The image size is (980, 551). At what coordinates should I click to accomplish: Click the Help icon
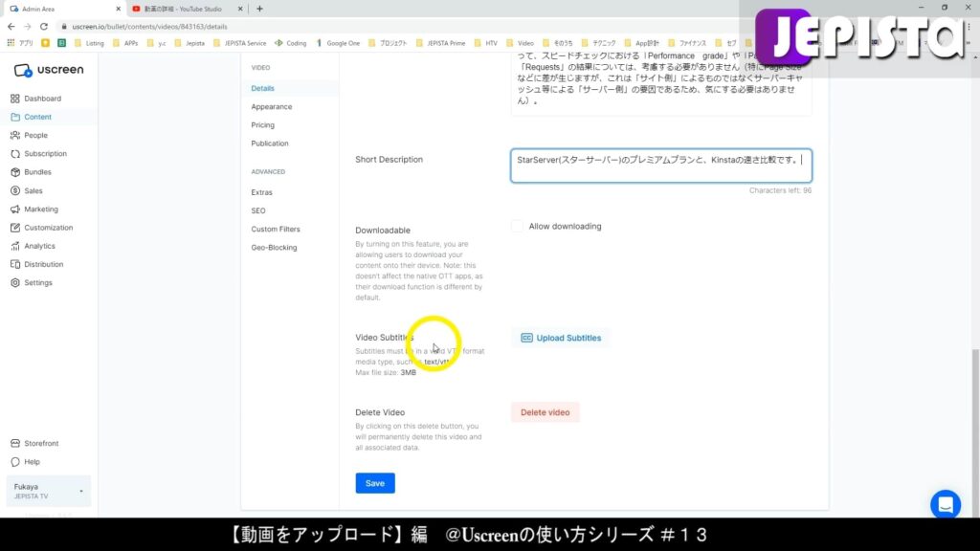tap(15, 462)
